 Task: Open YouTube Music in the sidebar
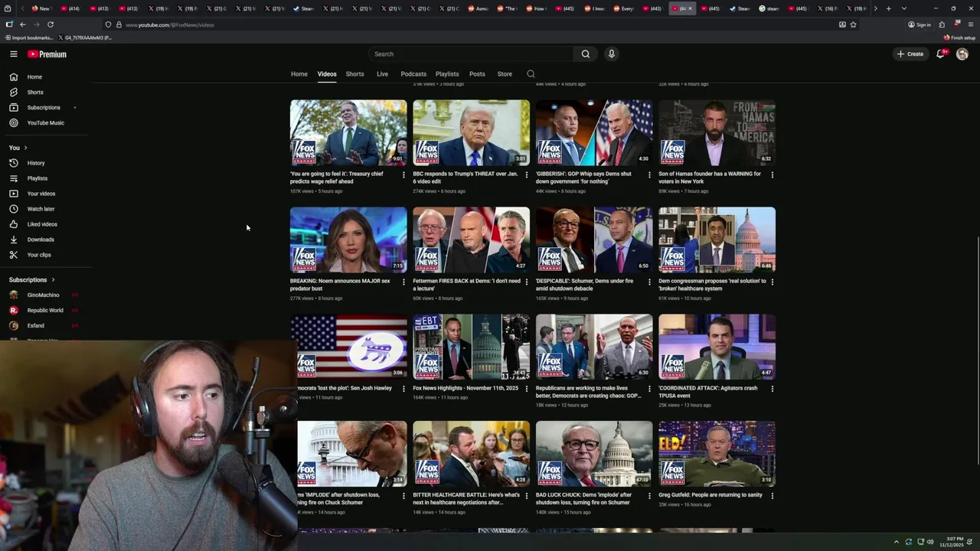pos(44,123)
